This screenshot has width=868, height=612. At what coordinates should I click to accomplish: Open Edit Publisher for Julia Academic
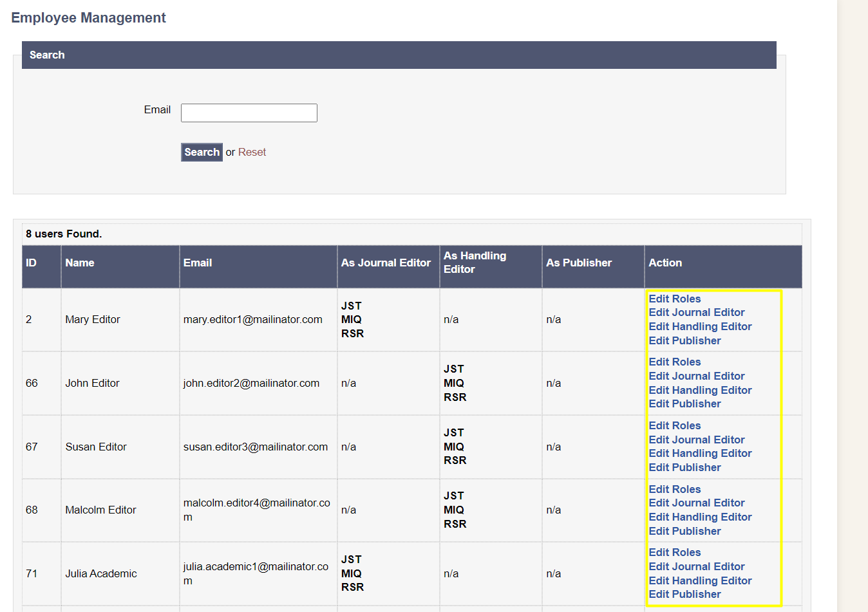tap(684, 595)
